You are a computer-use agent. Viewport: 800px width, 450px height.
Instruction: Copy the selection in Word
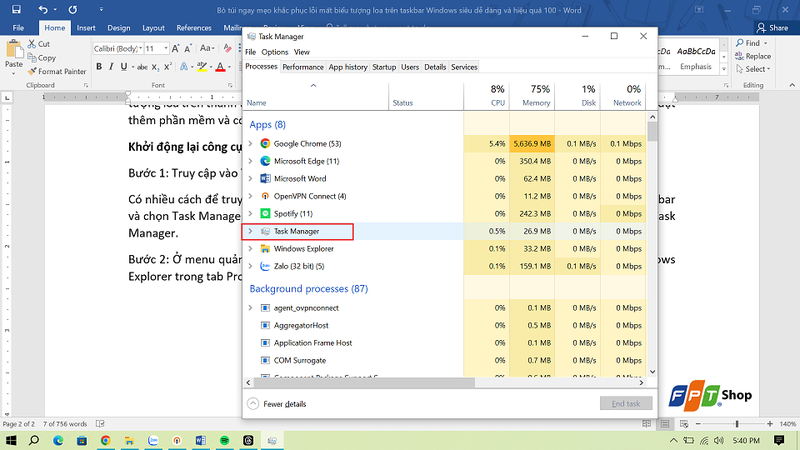[x=42, y=58]
